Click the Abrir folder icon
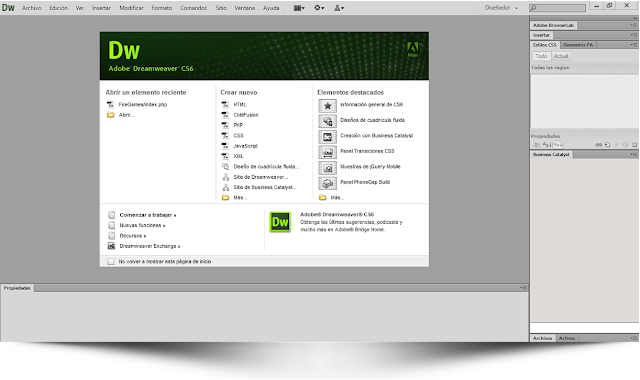The image size is (640, 380). coord(110,115)
